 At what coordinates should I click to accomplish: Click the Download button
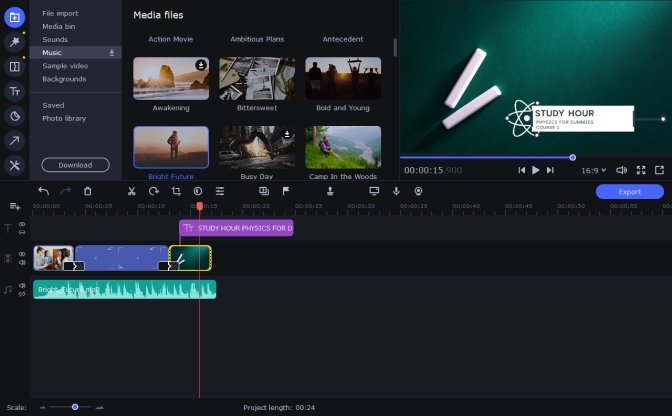tap(75, 165)
